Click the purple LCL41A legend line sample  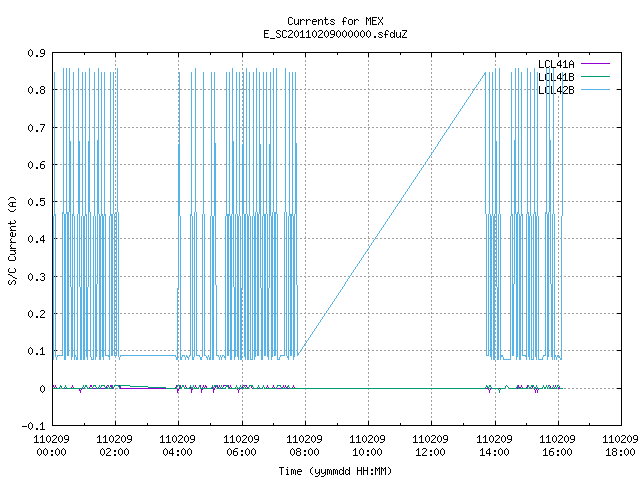[x=595, y=64]
